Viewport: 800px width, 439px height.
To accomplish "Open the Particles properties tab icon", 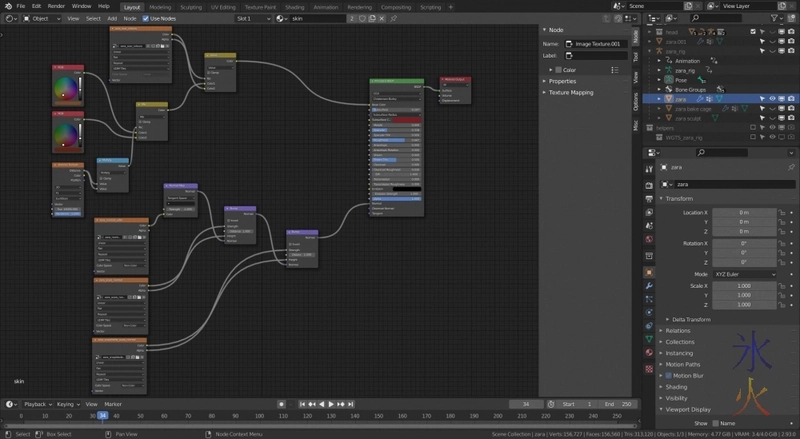I will (x=649, y=299).
